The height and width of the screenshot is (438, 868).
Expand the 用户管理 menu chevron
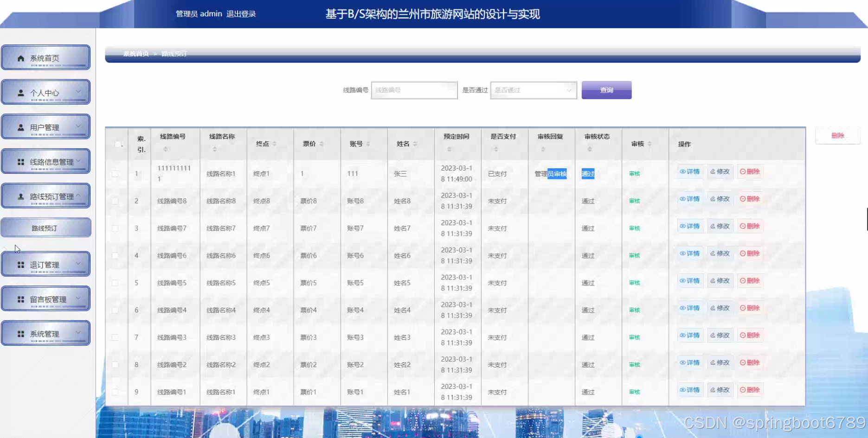tap(78, 126)
